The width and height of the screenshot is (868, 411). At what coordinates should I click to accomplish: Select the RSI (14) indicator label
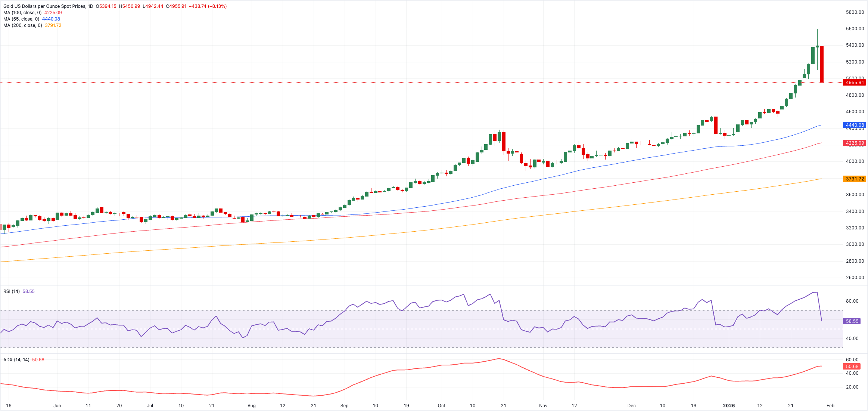[x=12, y=291]
